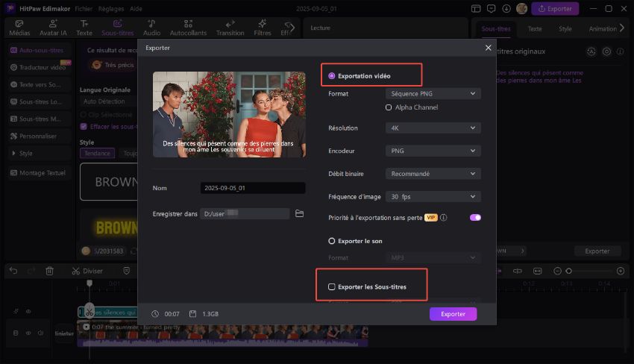Screen dimensions: 634x364
Task: Open the Format dropdown showing Séquence PNG
Action: 433,94
